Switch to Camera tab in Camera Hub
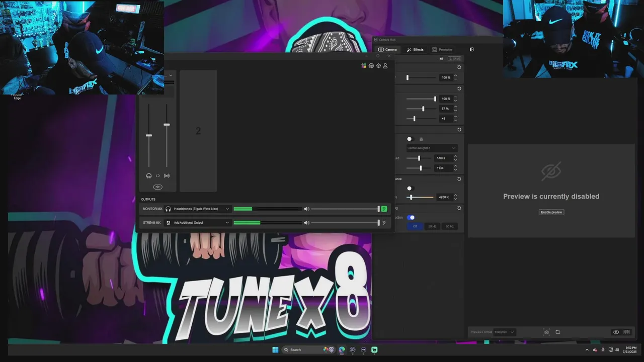 click(387, 49)
